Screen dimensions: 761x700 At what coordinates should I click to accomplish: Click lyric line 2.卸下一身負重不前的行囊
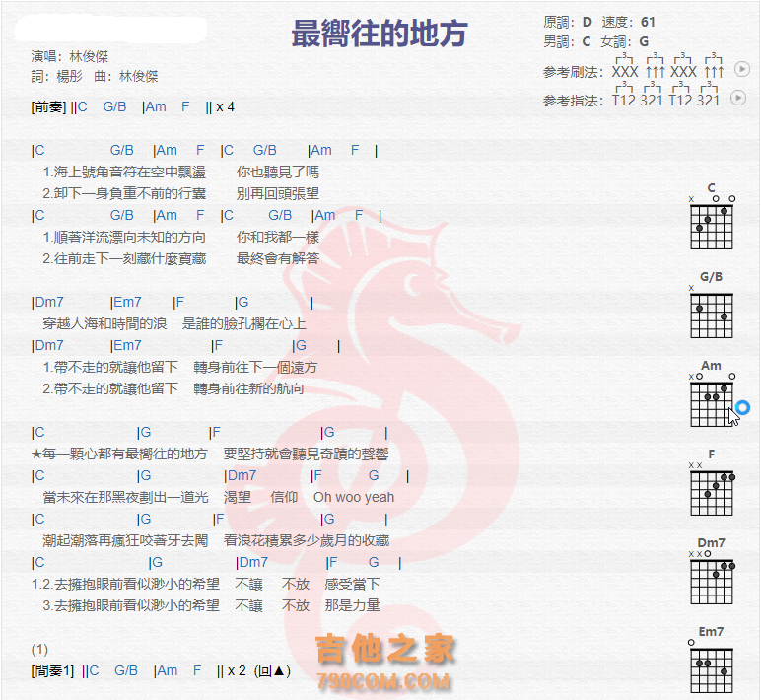(x=124, y=193)
